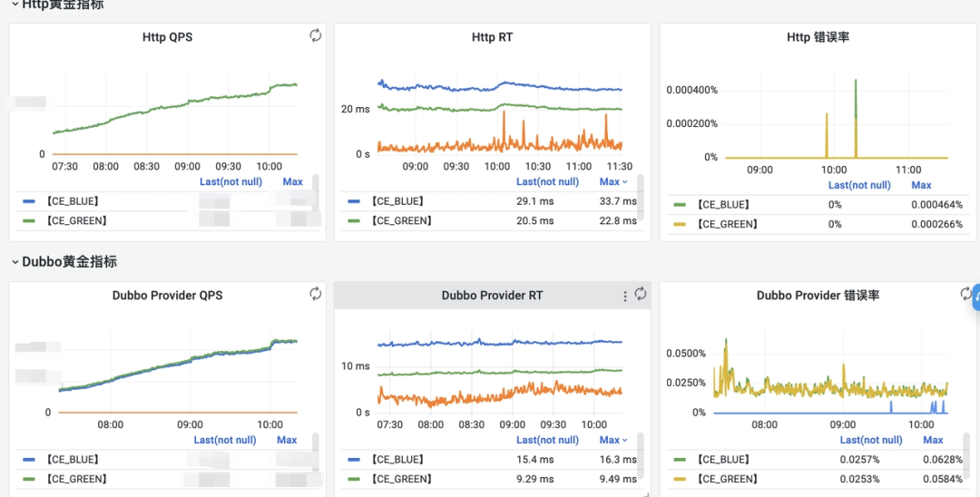Toggle CE_GREEN series in Http QPS legend
This screenshot has width=980, height=497.
pos(75,220)
